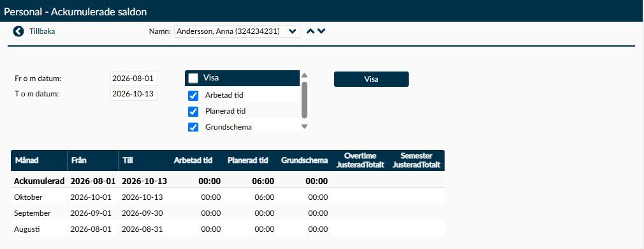Click the 2026-10-01 Från cell
This screenshot has height=249, width=644.
point(91,197)
